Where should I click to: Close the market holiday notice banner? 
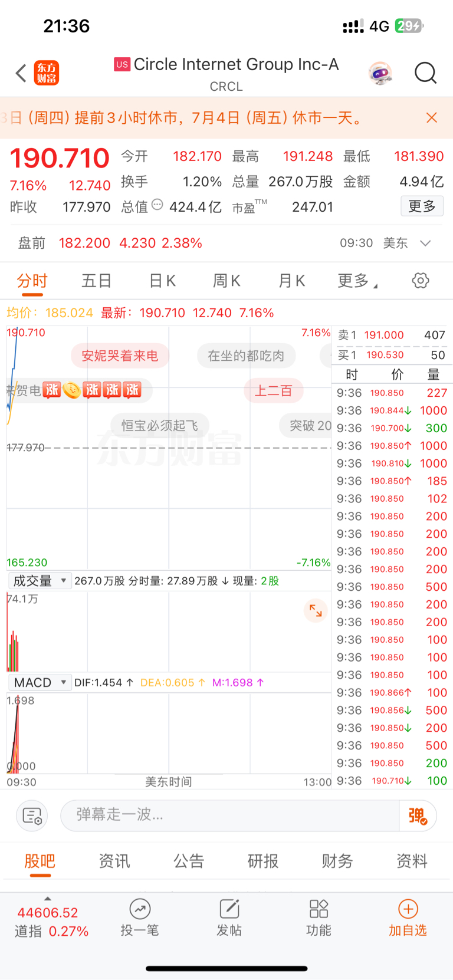tap(432, 118)
